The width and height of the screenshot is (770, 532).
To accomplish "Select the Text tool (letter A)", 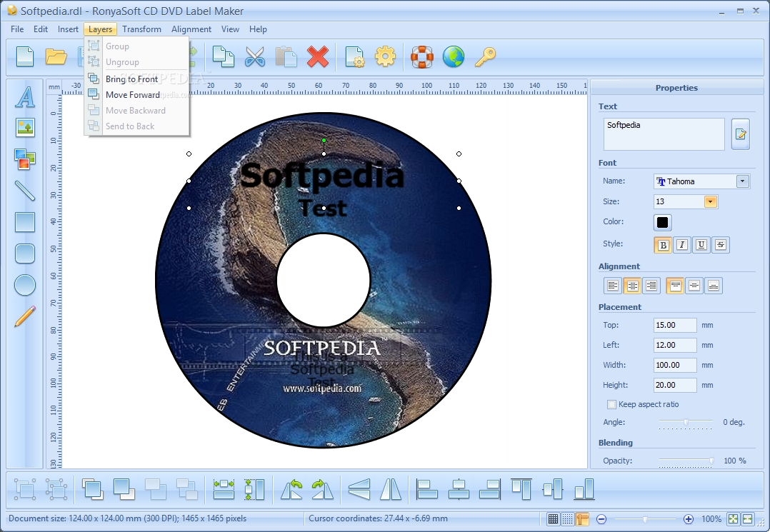I will (x=25, y=97).
